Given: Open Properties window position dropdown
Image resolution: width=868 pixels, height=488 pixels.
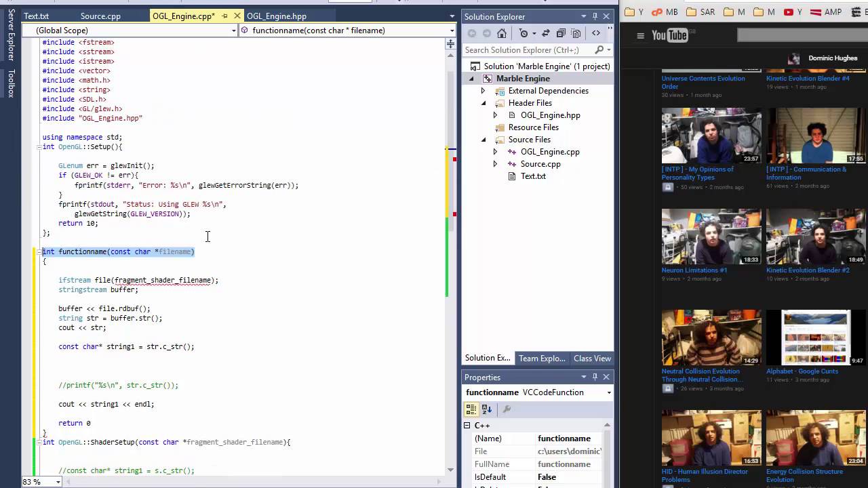Looking at the screenshot, I should pyautogui.click(x=583, y=377).
